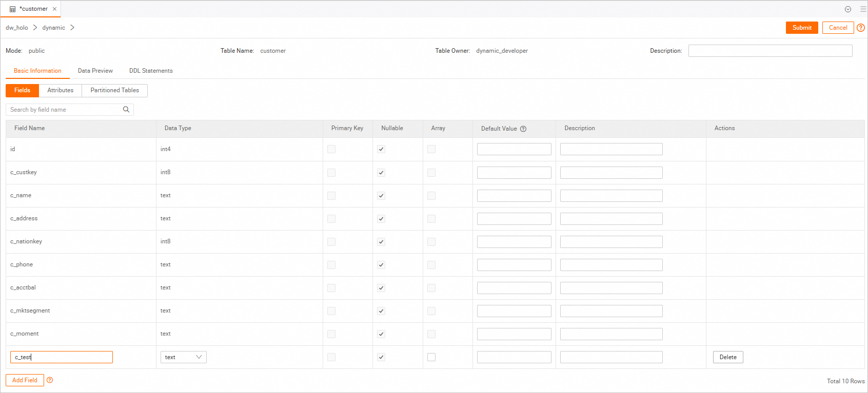Click the search magnifier icon

(126, 110)
